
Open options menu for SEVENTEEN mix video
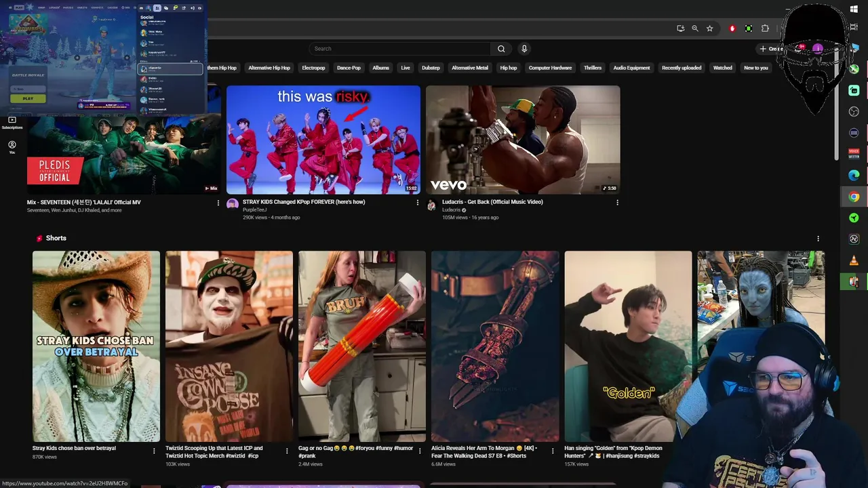pyautogui.click(x=218, y=203)
